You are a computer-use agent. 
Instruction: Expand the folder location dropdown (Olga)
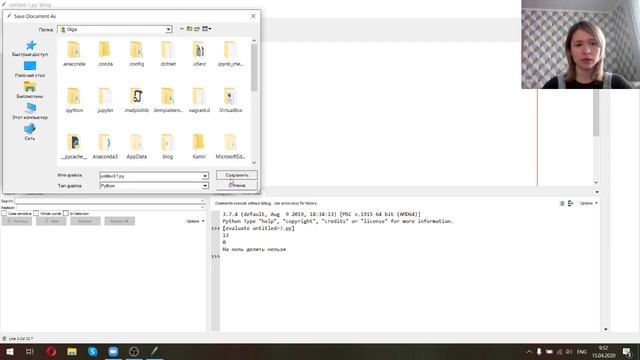pos(168,29)
